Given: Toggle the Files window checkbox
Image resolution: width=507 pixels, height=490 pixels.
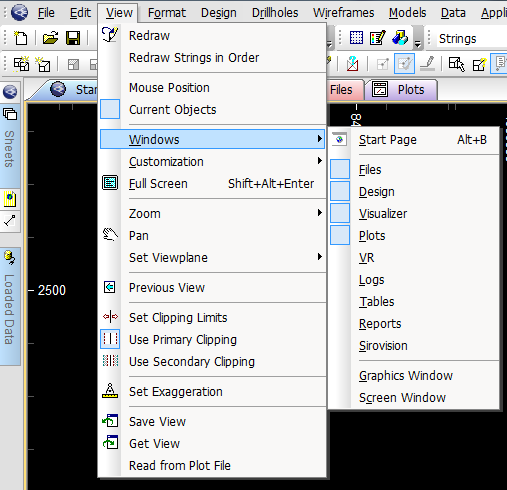Looking at the screenshot, I should pos(340,169).
